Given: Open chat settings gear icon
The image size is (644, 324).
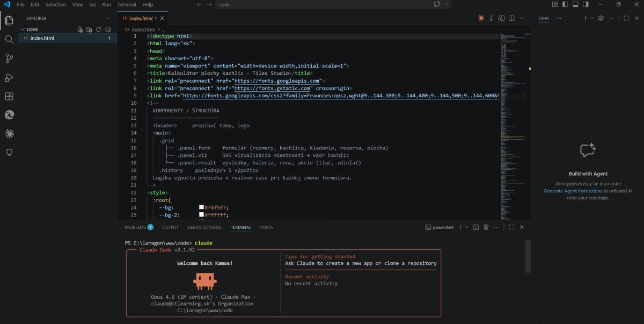Looking at the screenshot, I should coord(601,18).
